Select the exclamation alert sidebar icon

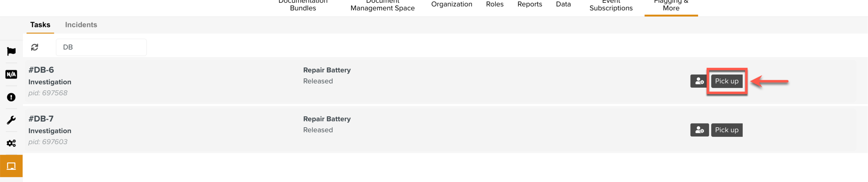tap(11, 97)
